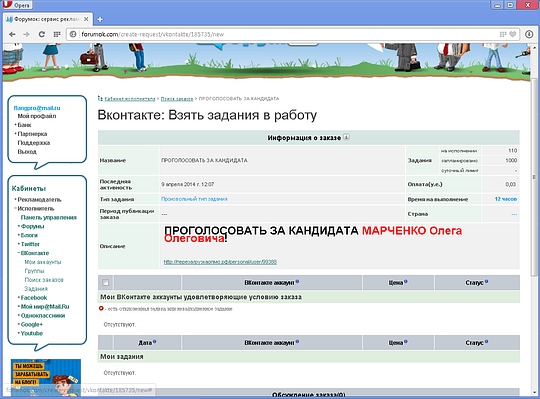Open Мой профайл in sidebar
Image resolution: width=540 pixels, height=399 pixels.
[37, 116]
